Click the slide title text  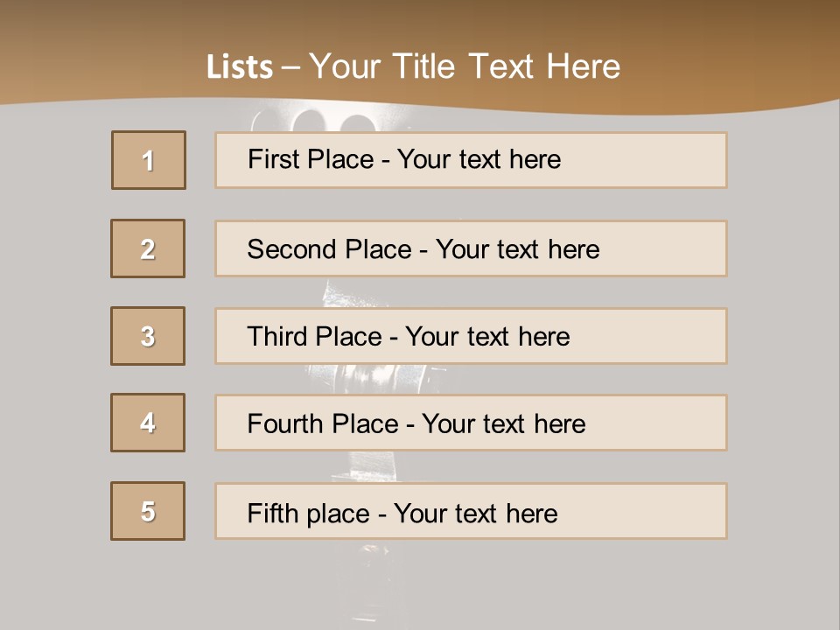[x=413, y=67]
